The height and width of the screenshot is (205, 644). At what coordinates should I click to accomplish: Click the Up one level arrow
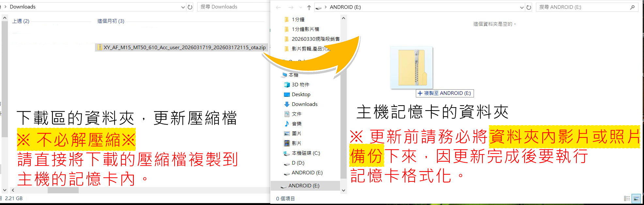[x=309, y=7]
